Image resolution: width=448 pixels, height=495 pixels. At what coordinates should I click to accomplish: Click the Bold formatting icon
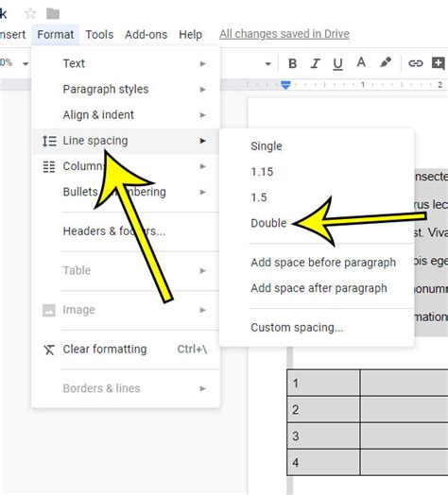click(x=293, y=64)
